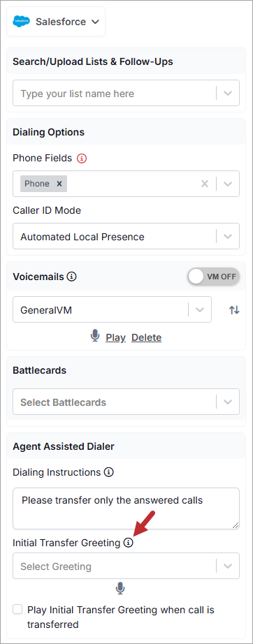Open the Select Greeting dropdown
The height and width of the screenshot is (644, 253).
click(126, 566)
